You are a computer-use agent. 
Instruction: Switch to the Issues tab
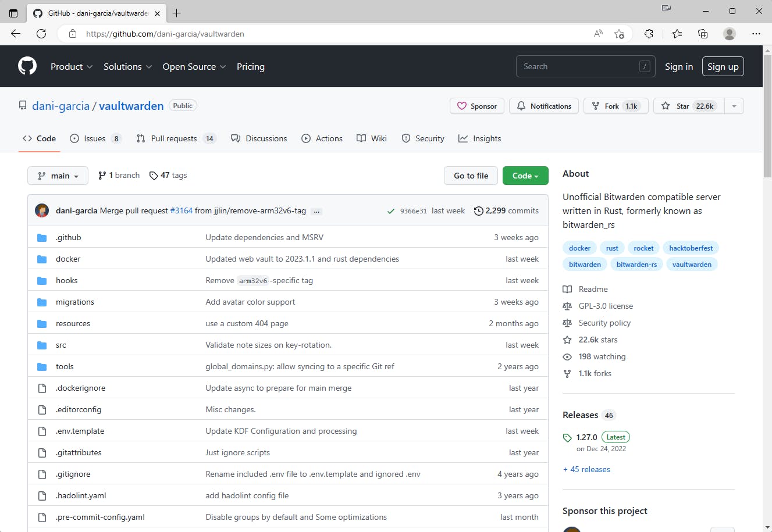click(95, 138)
